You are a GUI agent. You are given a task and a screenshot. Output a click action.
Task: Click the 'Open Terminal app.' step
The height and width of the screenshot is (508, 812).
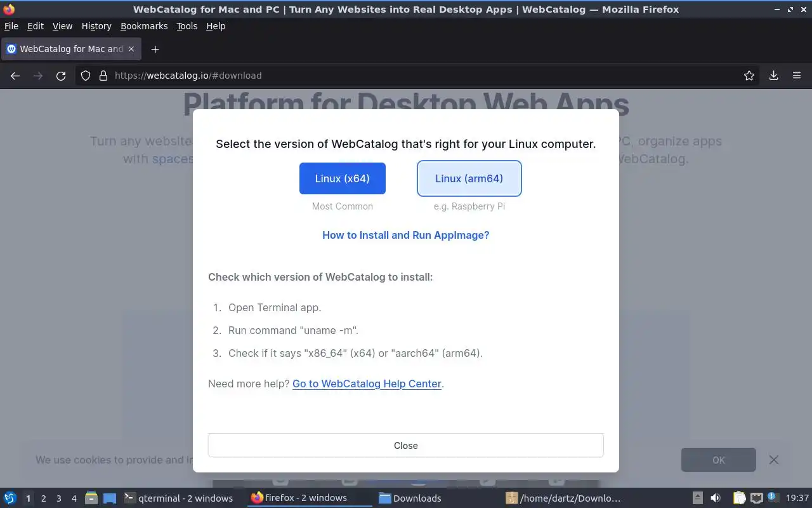pyautogui.click(x=275, y=307)
